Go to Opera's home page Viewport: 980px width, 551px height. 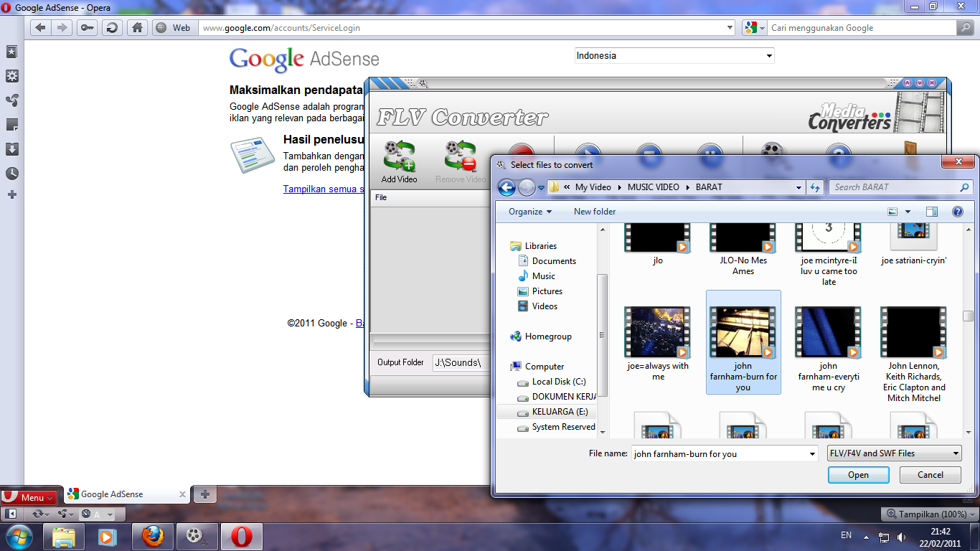pyautogui.click(x=137, y=28)
